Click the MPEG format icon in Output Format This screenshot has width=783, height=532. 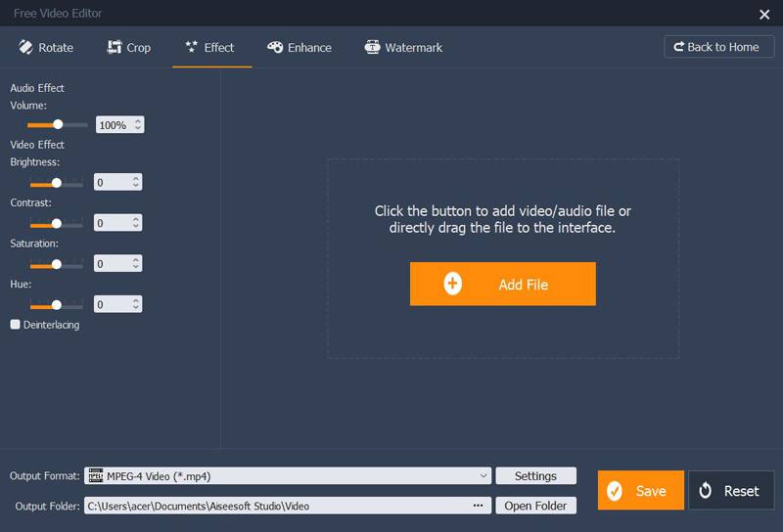(x=95, y=476)
